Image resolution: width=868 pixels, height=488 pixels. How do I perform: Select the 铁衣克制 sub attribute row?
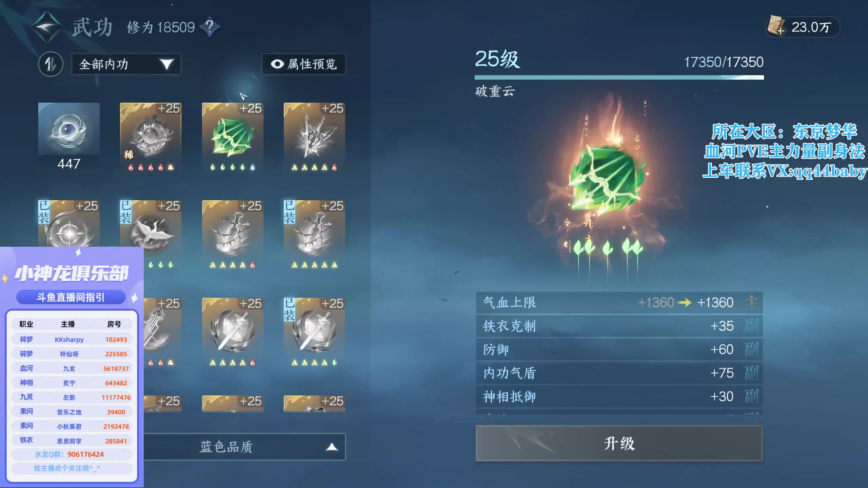point(619,326)
